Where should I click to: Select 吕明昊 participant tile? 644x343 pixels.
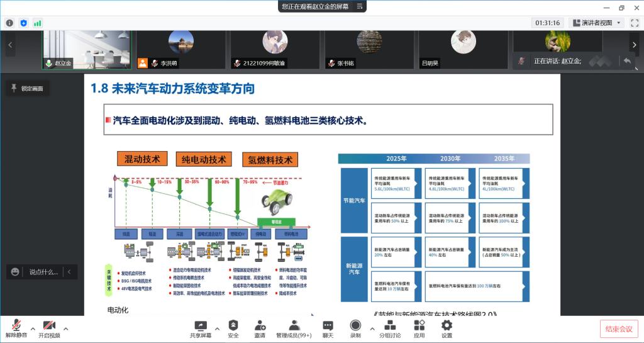click(463, 49)
